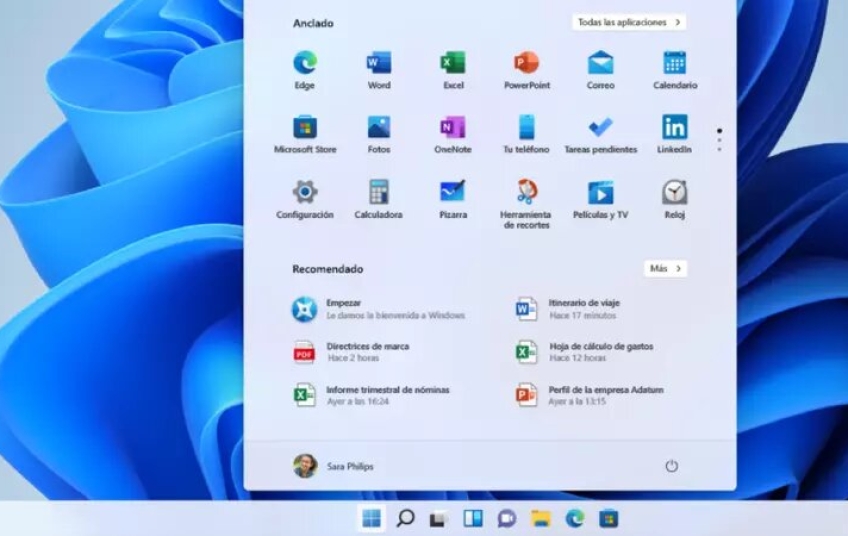848x536 pixels.
Task: Open the OneNote app icon
Action: click(452, 128)
